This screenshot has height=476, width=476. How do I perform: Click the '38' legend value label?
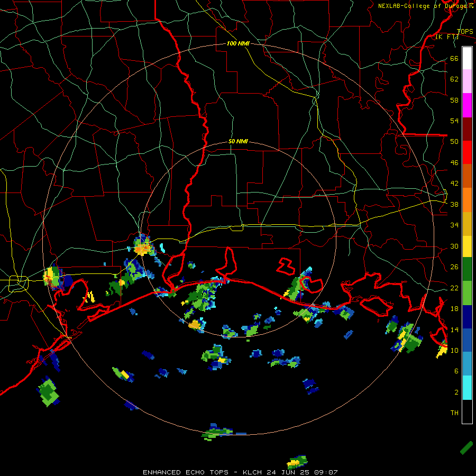click(454, 205)
